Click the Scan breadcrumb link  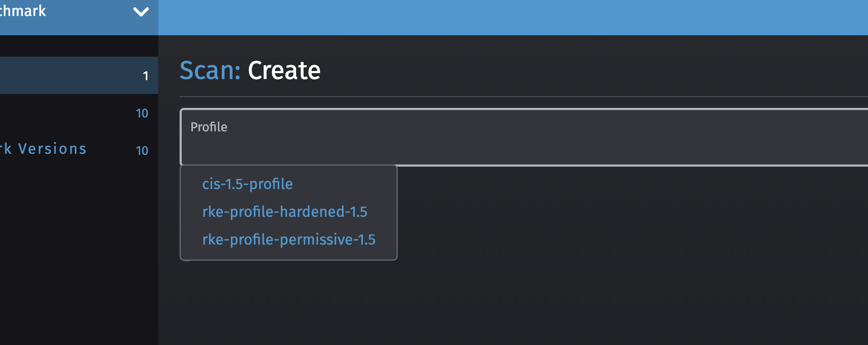click(210, 70)
